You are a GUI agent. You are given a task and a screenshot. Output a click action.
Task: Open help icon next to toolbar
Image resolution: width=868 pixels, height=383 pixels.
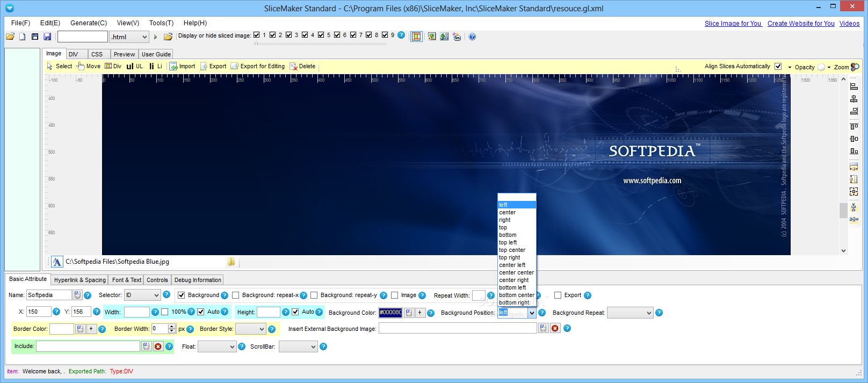point(472,37)
